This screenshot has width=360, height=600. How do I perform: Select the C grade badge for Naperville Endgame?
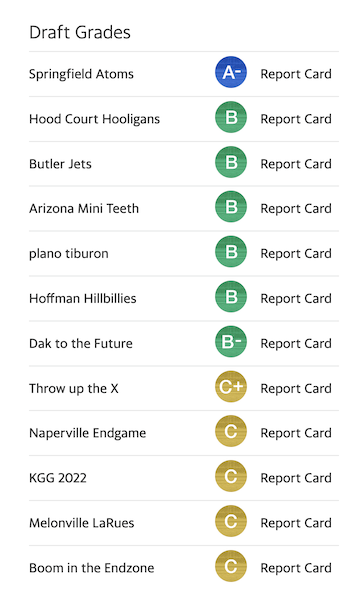click(231, 432)
